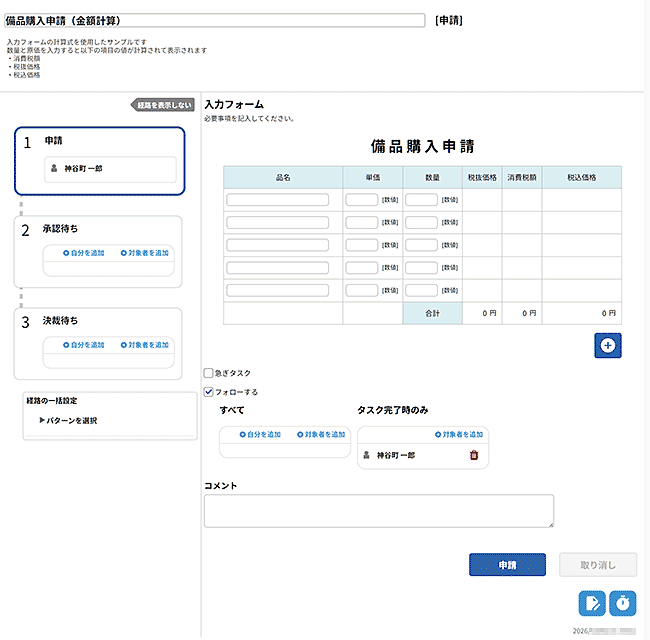Add a target person to 決裁待ち

pyautogui.click(x=145, y=345)
